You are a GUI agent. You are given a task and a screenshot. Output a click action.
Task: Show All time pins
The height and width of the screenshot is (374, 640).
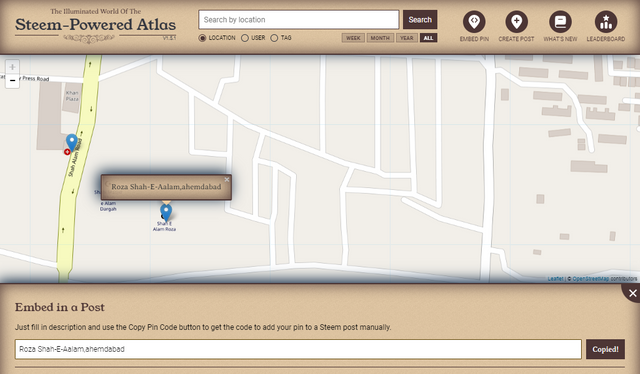[428, 38]
